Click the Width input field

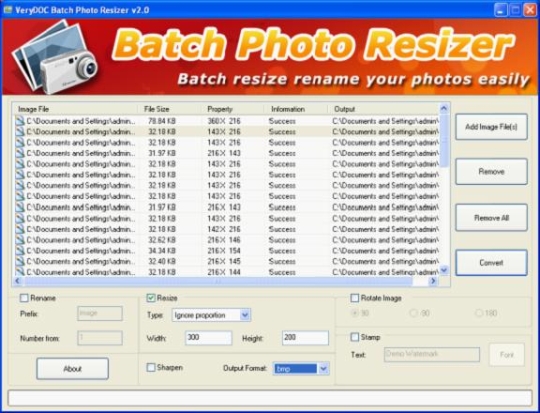(x=209, y=338)
